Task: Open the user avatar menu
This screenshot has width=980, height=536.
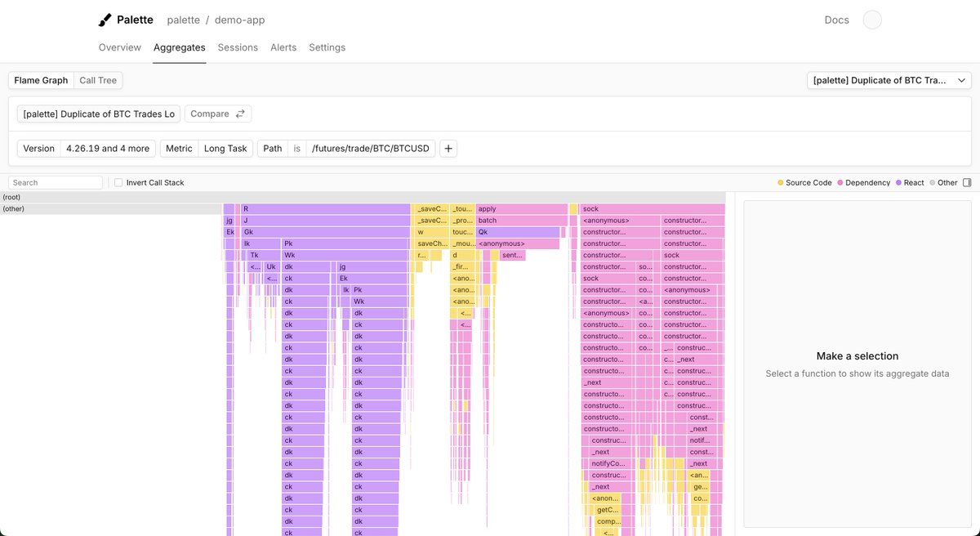Action: tap(872, 20)
